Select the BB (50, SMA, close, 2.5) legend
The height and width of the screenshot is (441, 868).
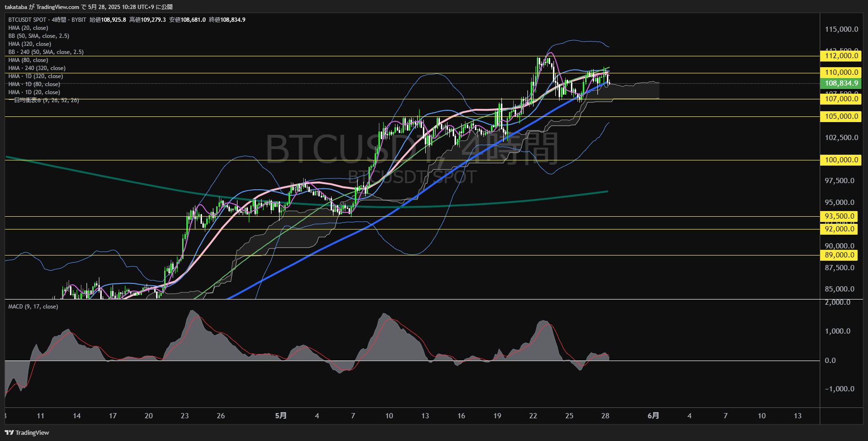pyautogui.click(x=39, y=36)
